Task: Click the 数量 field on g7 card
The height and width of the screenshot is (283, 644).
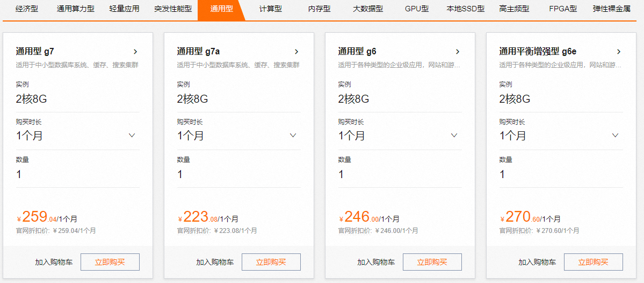Action: (x=78, y=174)
